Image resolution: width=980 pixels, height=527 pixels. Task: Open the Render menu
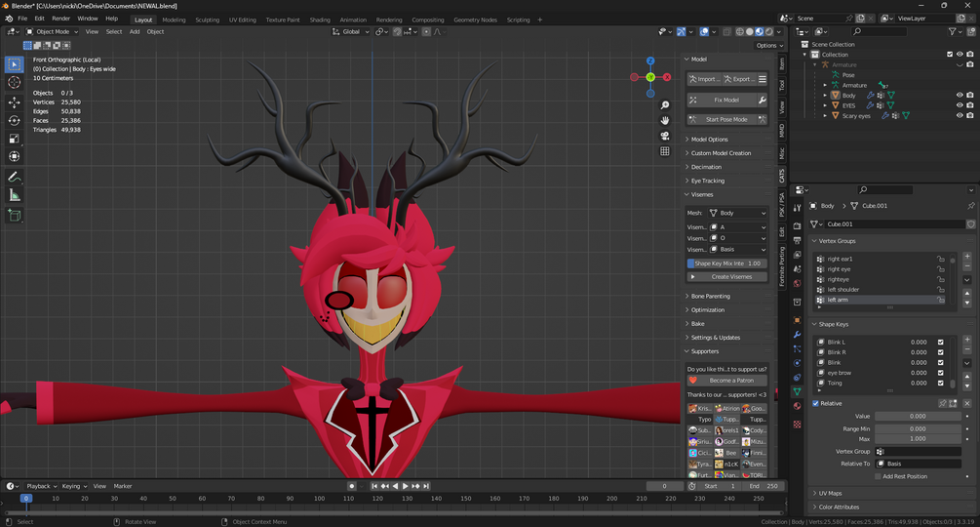pos(60,19)
